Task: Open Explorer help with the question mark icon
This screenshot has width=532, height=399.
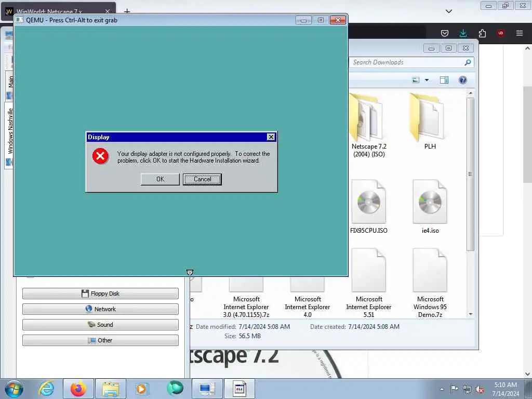Action: pos(462,80)
